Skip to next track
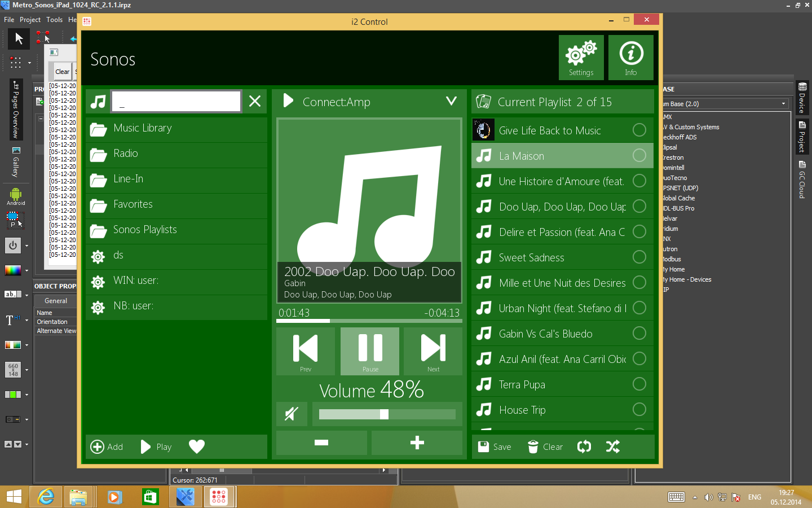 click(x=433, y=351)
